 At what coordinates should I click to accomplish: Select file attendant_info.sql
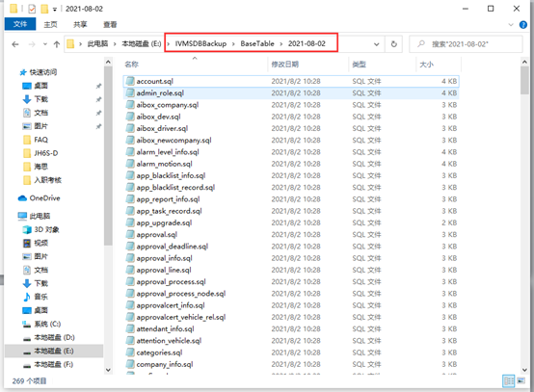tap(165, 329)
